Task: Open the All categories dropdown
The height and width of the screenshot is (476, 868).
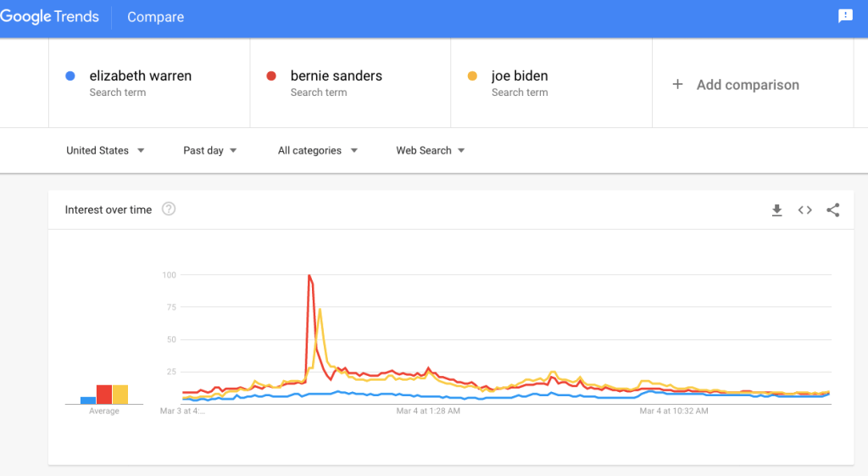Action: pyautogui.click(x=317, y=151)
